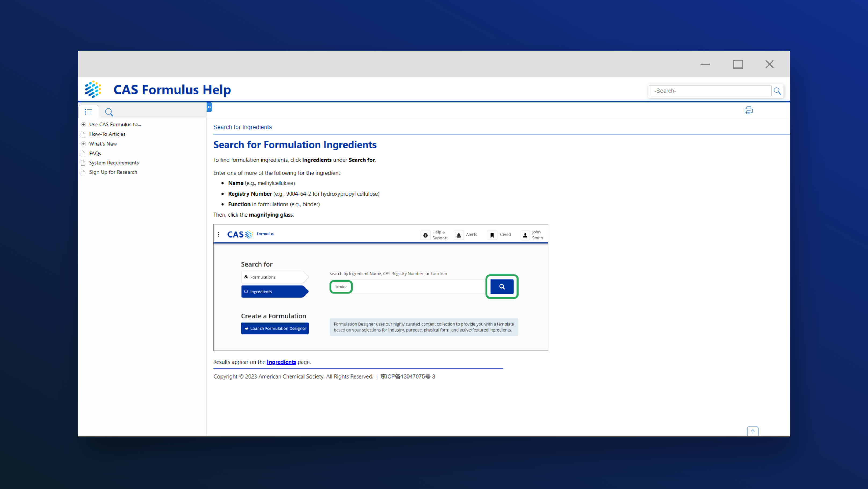This screenshot has width=868, height=489.
Task: Expand the Use CAS Formulus to... node
Action: (84, 124)
